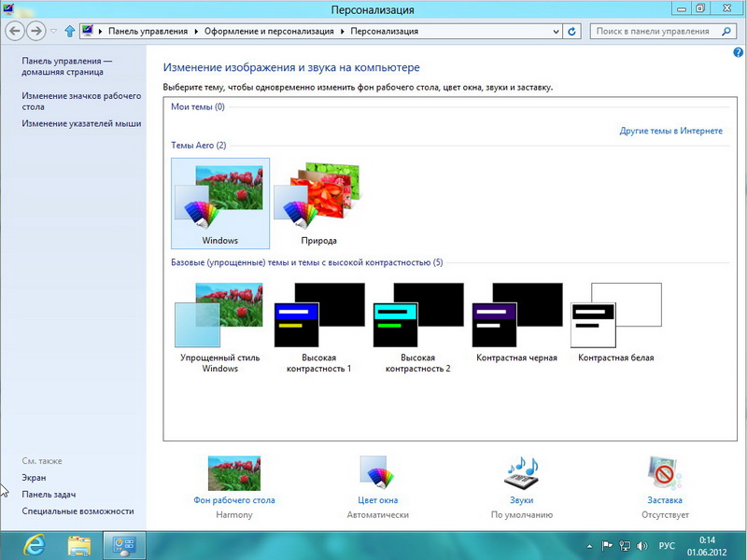Image resolution: width=747 pixels, height=560 pixels.
Task: Click the Forward navigation arrow
Action: click(x=35, y=32)
